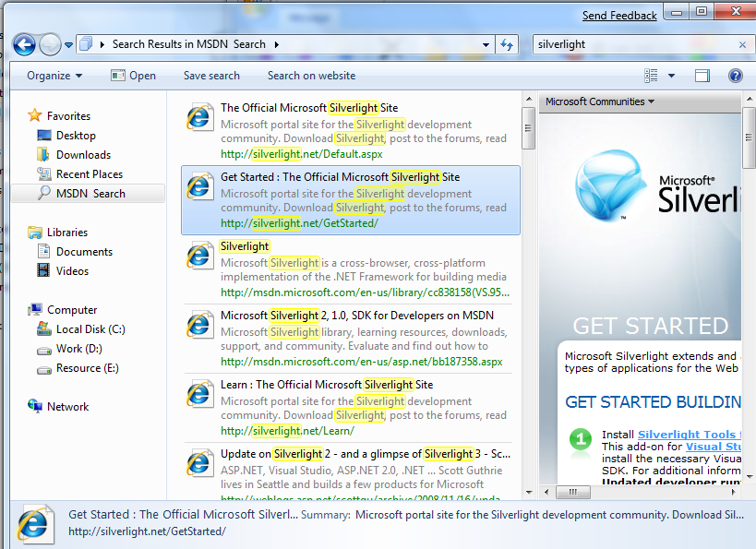This screenshot has height=549, width=756.
Task: Expand the address bar history dropdown
Action: click(486, 45)
